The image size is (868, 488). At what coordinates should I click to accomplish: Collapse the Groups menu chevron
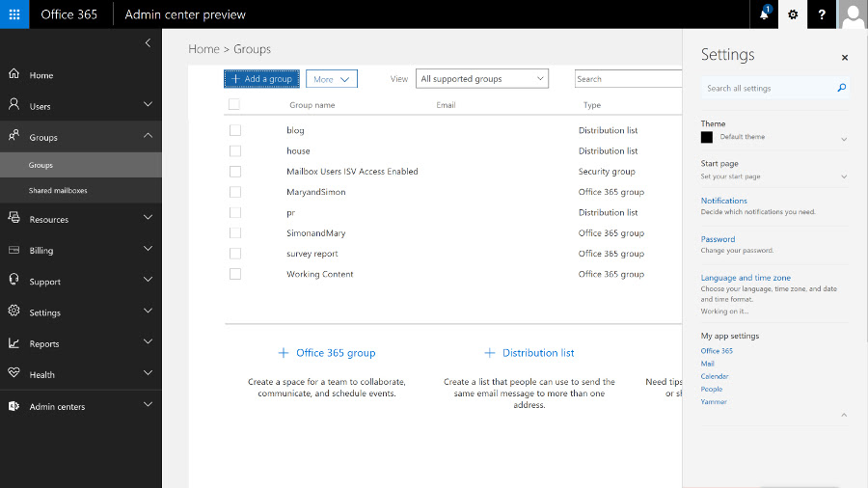148,135
